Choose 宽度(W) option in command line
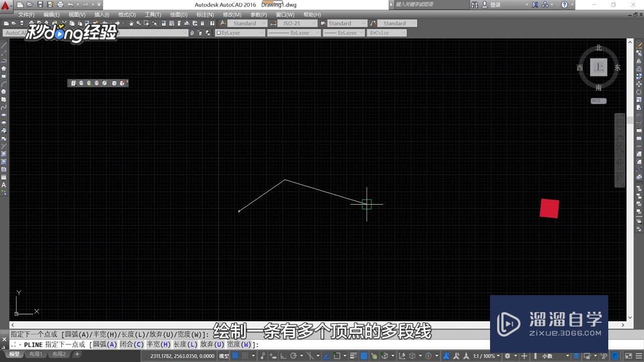Screen dimensions: 644x362 (x=238, y=344)
